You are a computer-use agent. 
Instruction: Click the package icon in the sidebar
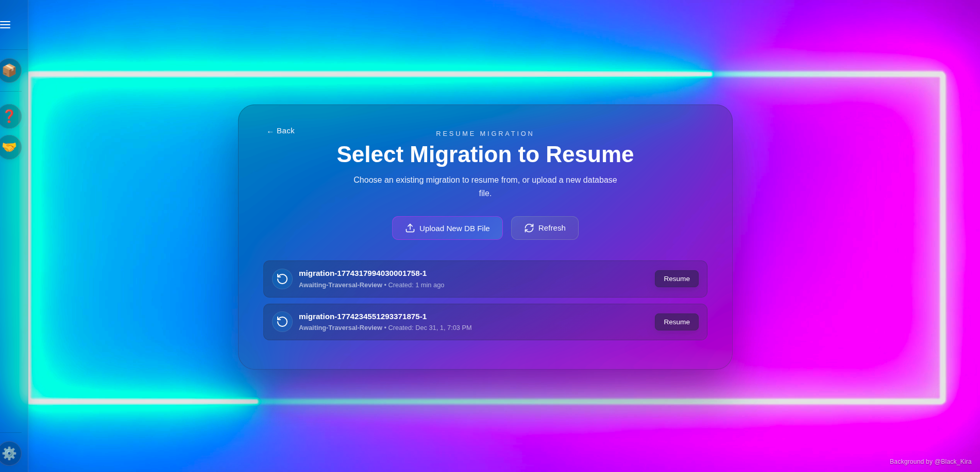click(10, 71)
